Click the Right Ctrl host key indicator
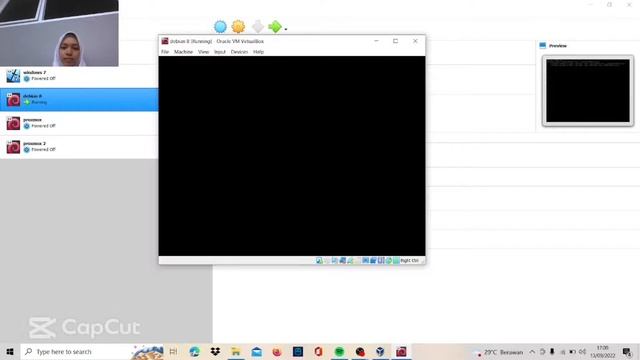Image resolution: width=640 pixels, height=360 pixels. [x=409, y=260]
